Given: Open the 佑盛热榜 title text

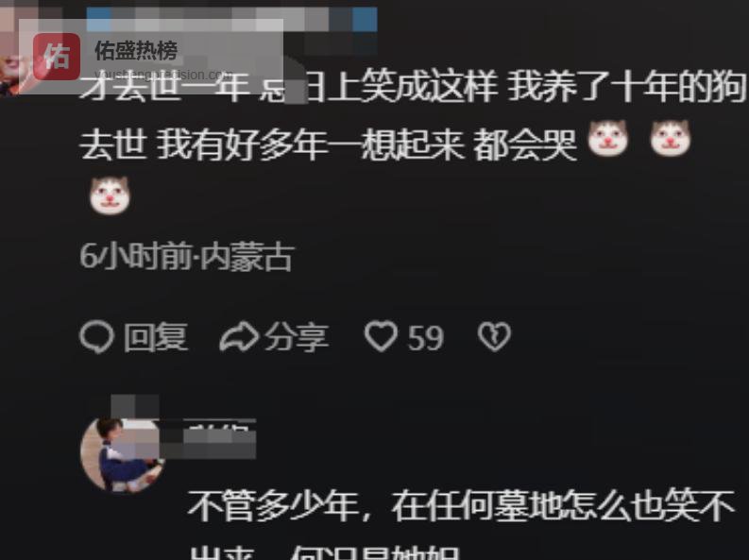Looking at the screenshot, I should tap(136, 50).
